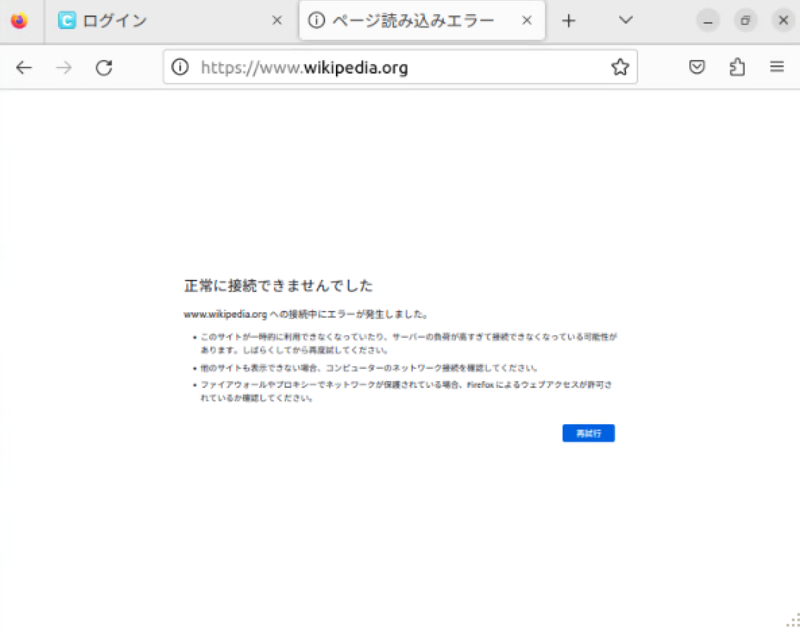Restore down the Firefox window

point(745,21)
